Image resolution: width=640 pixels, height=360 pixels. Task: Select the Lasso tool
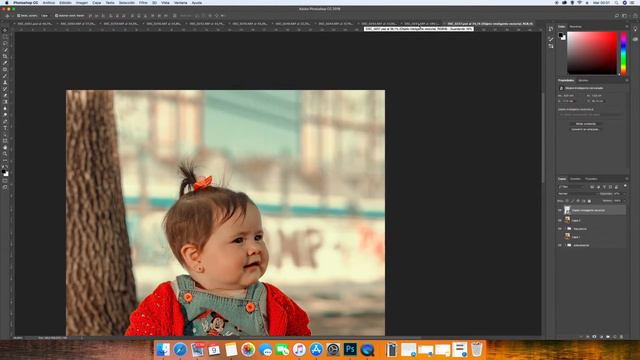tap(5, 43)
